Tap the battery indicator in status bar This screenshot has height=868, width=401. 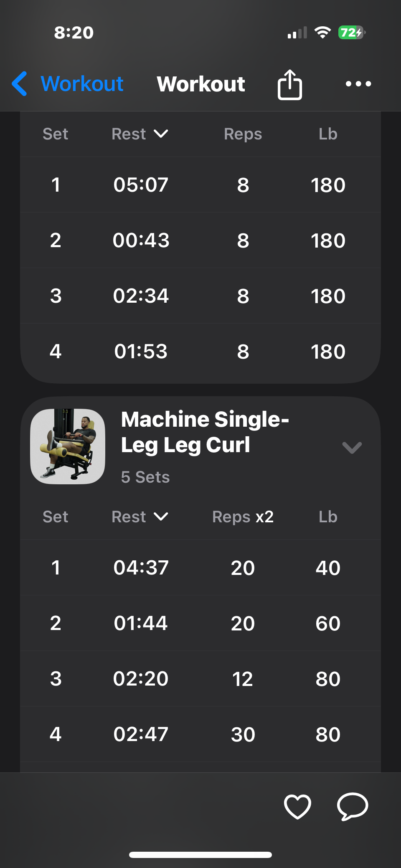click(351, 33)
